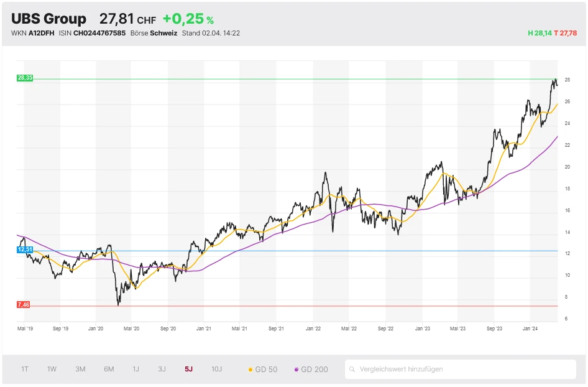
Task: Click the active 5J range tab
Action: tap(188, 369)
